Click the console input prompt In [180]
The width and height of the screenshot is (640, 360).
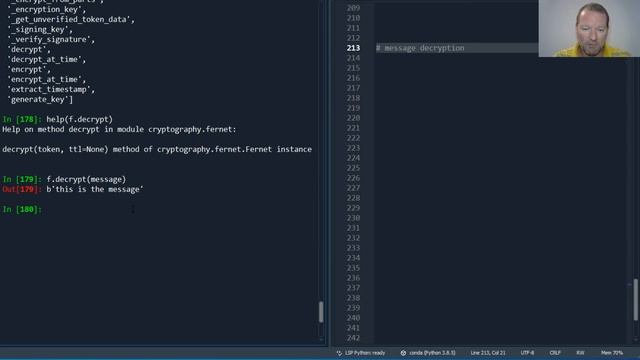click(x=22, y=209)
